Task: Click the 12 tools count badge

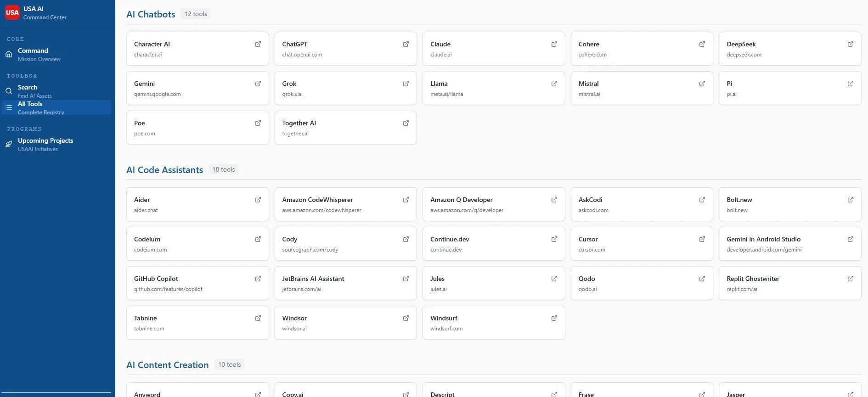Action: (x=196, y=14)
